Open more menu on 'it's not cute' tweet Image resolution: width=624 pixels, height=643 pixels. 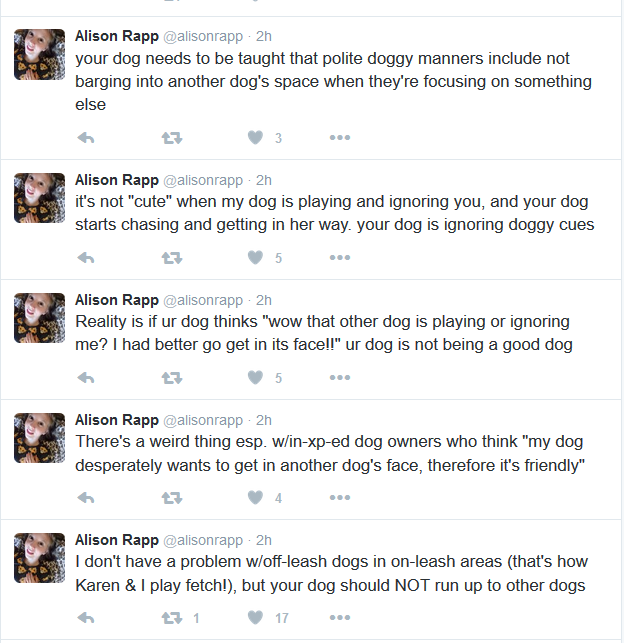coord(340,257)
